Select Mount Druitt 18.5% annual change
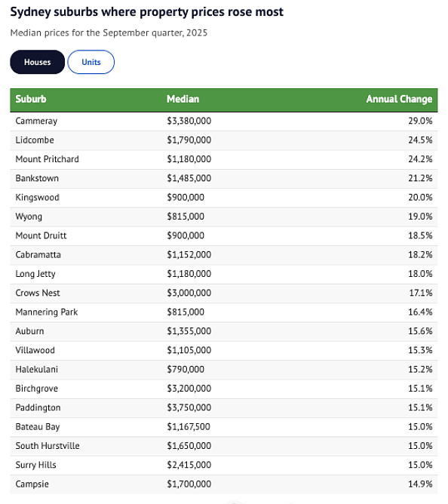The width and height of the screenshot is (448, 504). click(x=420, y=235)
